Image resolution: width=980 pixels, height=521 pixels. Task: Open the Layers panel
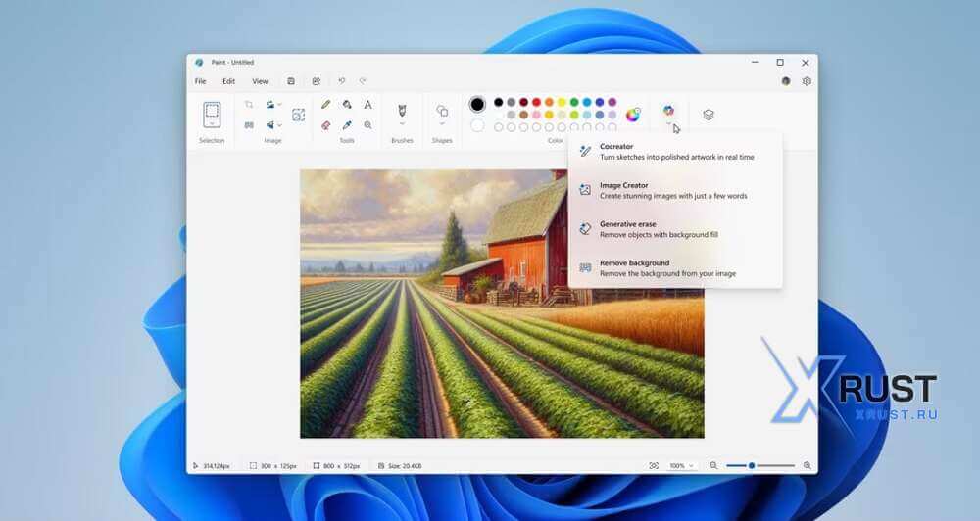[709, 115]
